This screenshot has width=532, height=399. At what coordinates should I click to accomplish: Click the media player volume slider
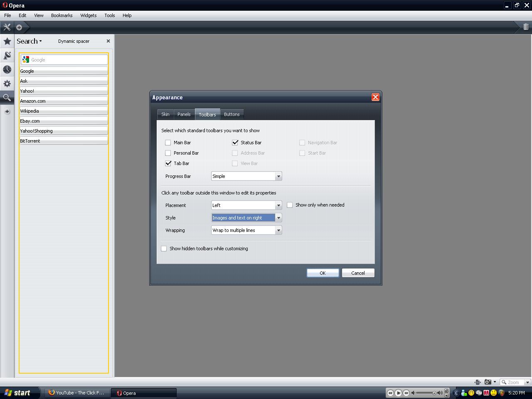click(426, 393)
